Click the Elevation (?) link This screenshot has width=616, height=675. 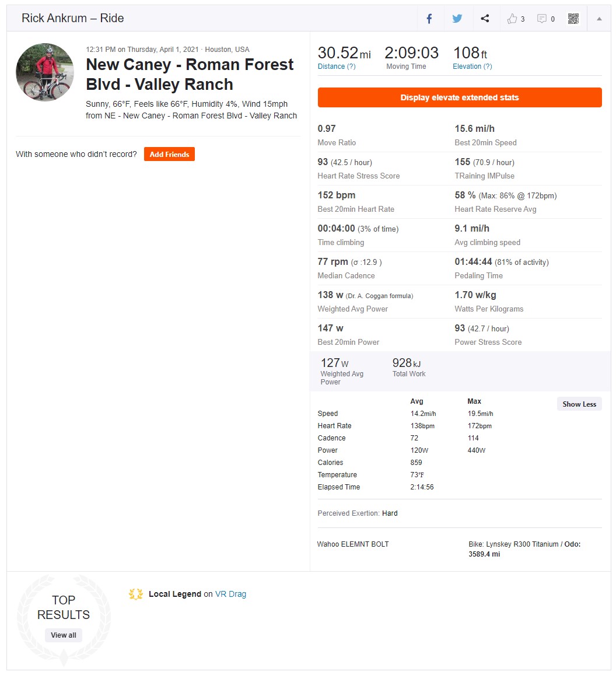coord(473,67)
